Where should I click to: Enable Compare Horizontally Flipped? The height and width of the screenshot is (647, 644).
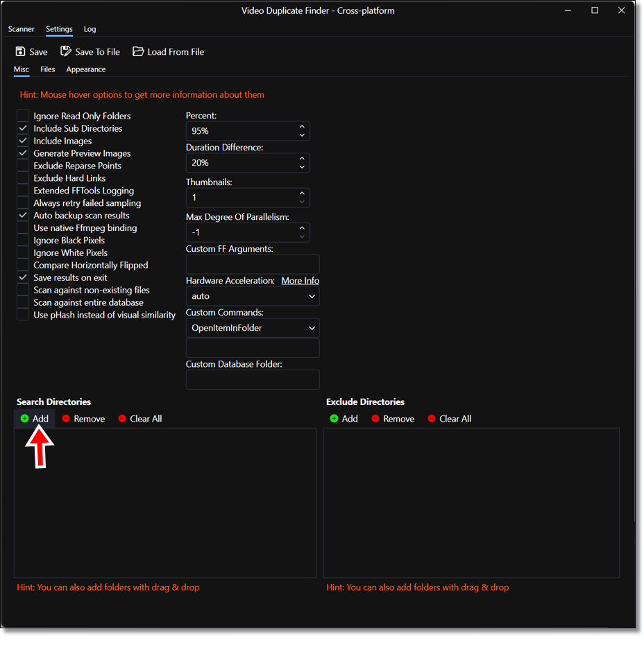click(23, 265)
